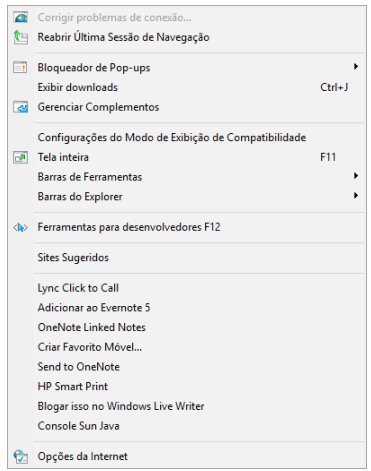Select Gerenciar Complementos entry

point(187,107)
